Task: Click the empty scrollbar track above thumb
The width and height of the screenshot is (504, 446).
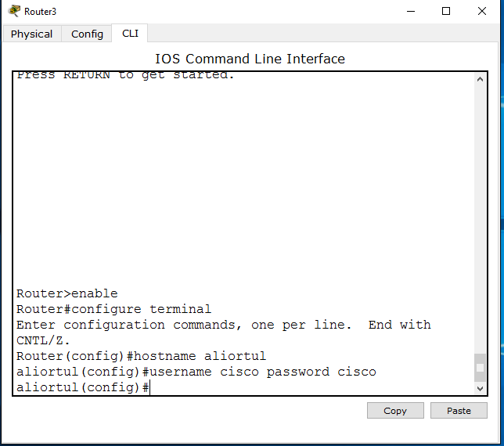Action: tap(480, 218)
